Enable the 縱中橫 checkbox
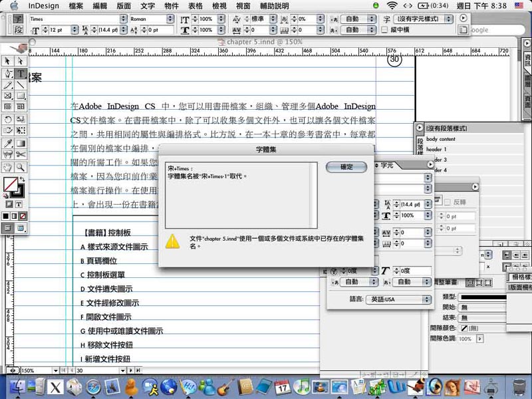This screenshot has height=399, width=532. click(384, 30)
